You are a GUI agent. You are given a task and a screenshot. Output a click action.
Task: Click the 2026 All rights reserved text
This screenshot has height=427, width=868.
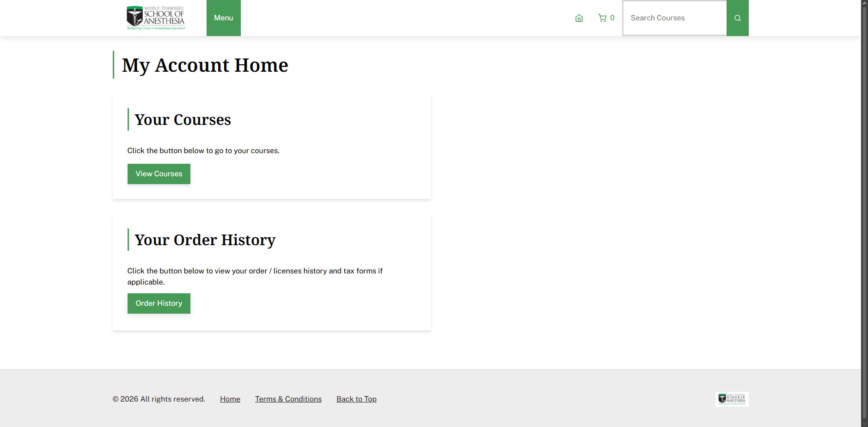(x=159, y=399)
